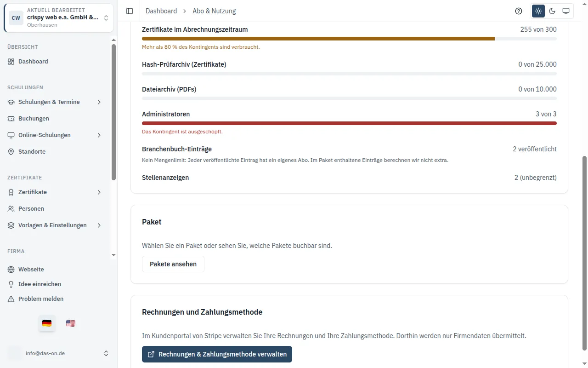Viewport: 588px width, 368px height.
Task: Switch to dark theme moon toggle
Action: click(x=552, y=11)
